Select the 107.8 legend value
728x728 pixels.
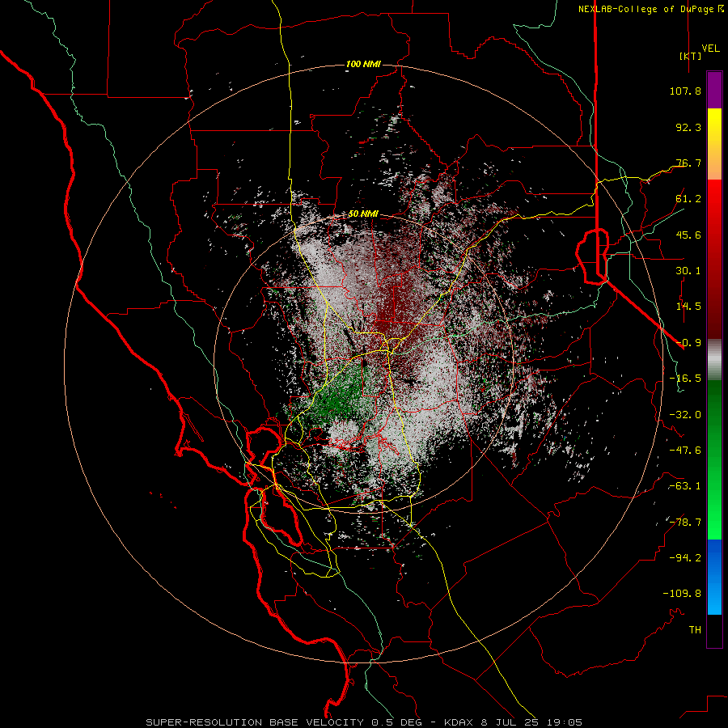tap(685, 91)
